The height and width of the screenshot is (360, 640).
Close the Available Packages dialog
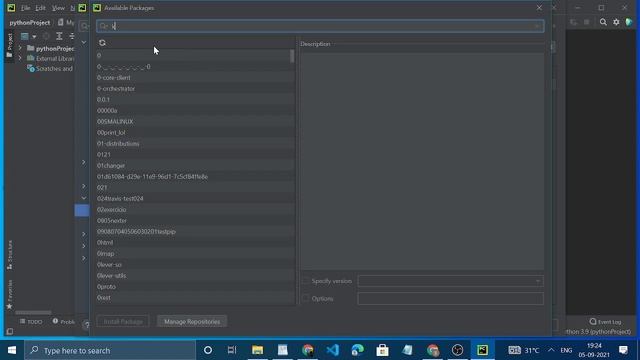(x=539, y=8)
